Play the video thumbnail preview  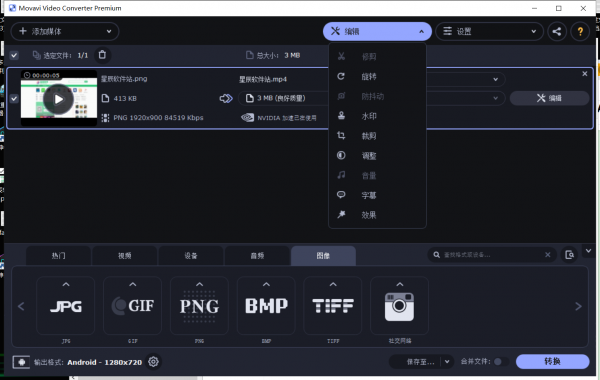point(58,99)
